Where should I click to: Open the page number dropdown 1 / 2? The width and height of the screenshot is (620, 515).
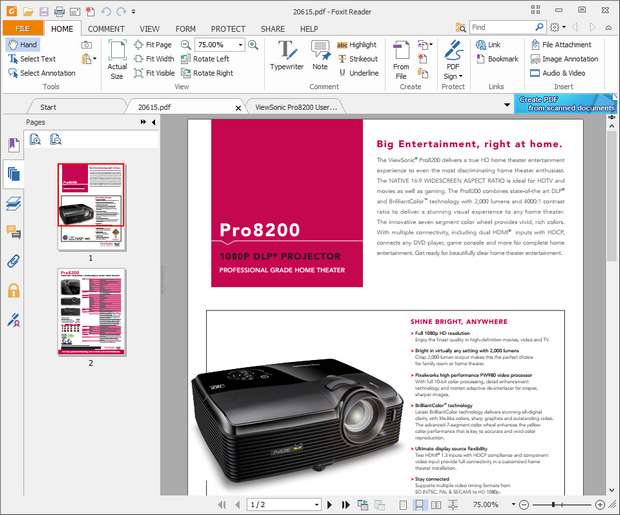coord(316,505)
